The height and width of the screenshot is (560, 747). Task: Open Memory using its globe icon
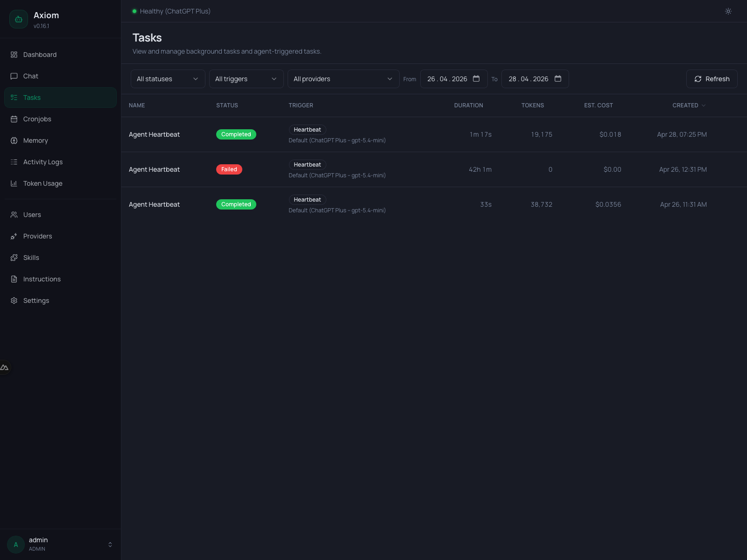[x=14, y=140]
